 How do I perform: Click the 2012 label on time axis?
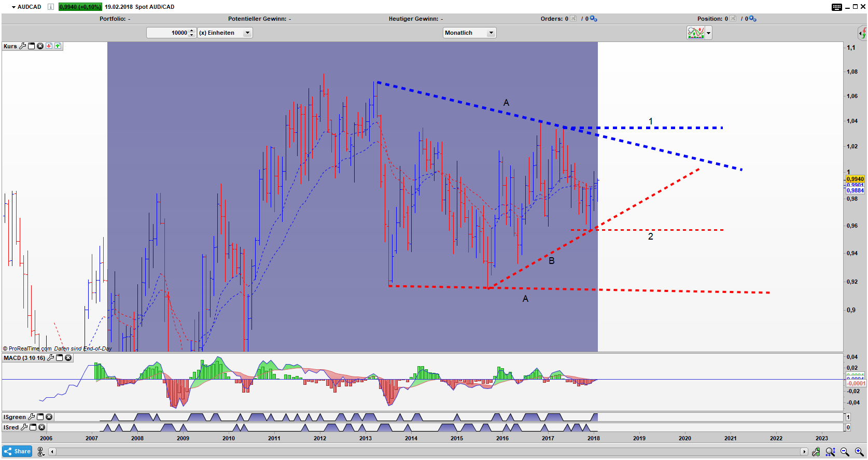point(320,438)
